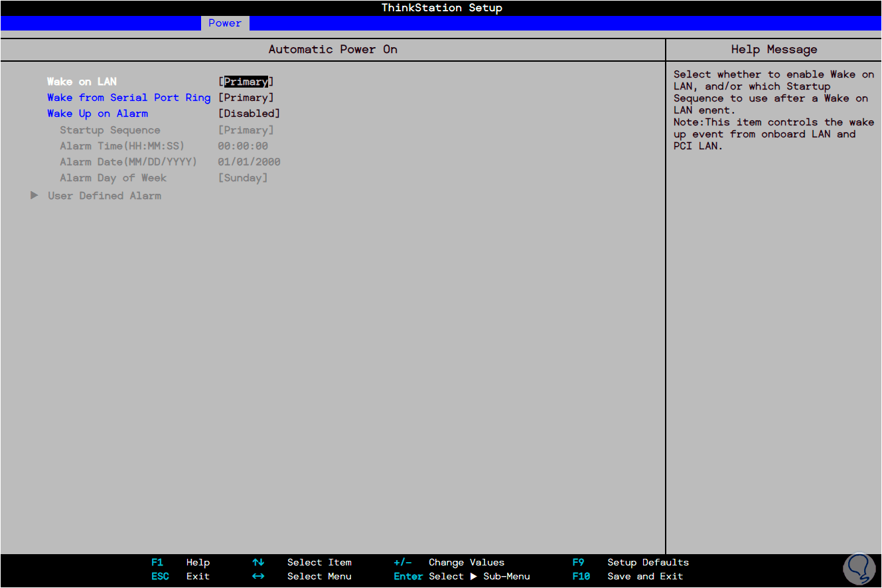Click the F9 Setup Defaults hint
882x588 pixels.
tap(630, 563)
